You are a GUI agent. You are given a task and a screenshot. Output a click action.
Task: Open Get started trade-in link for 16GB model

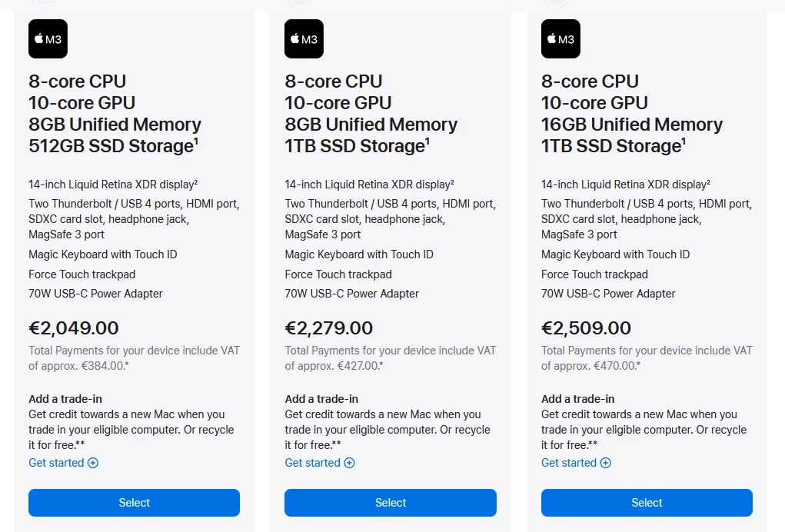pyautogui.click(x=576, y=463)
